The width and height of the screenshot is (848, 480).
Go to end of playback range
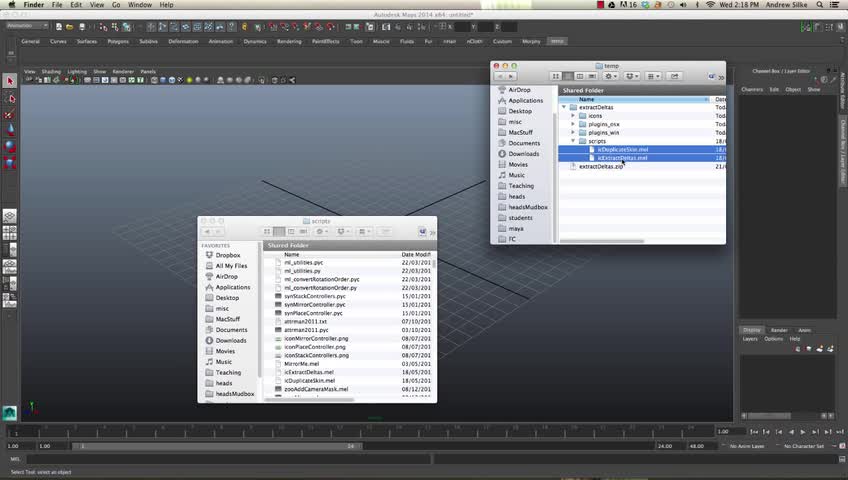point(840,432)
